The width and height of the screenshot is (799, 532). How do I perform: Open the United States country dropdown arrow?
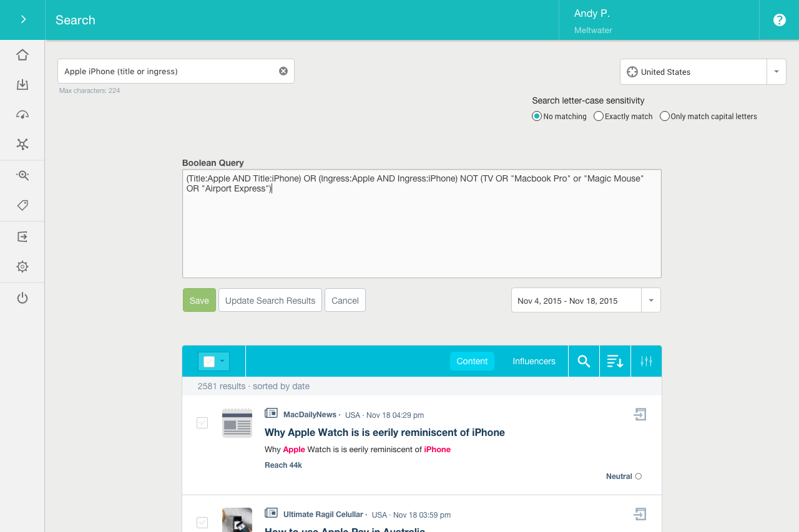click(777, 72)
